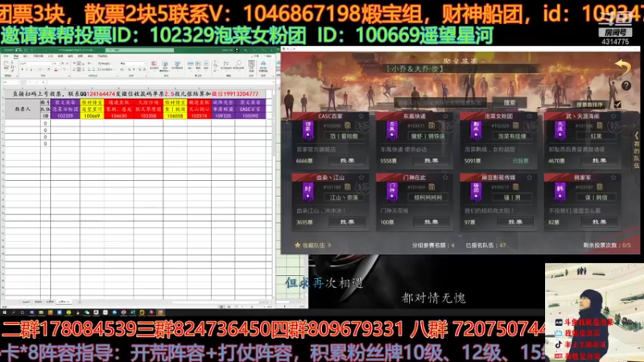The width and height of the screenshot is (644, 362).
Task: Favorite the 血染丶江山 team with its star
Action: (361, 178)
